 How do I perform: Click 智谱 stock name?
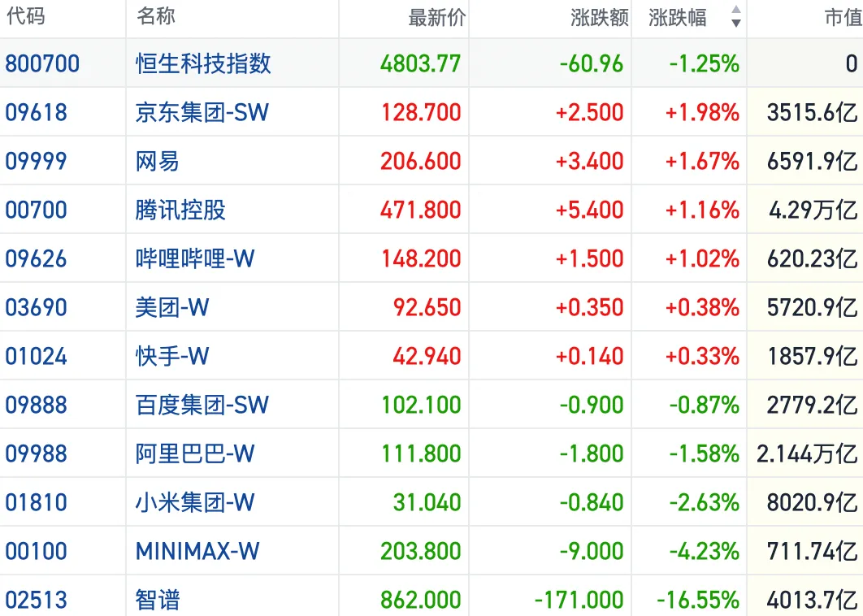[158, 600]
